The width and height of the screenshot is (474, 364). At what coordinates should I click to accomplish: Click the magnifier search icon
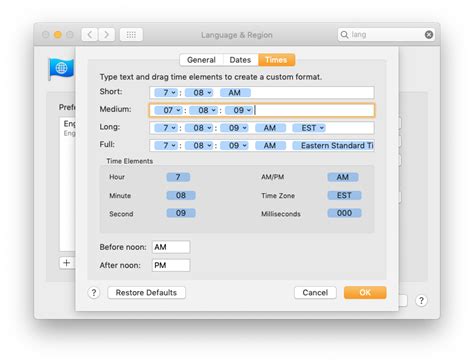(344, 35)
